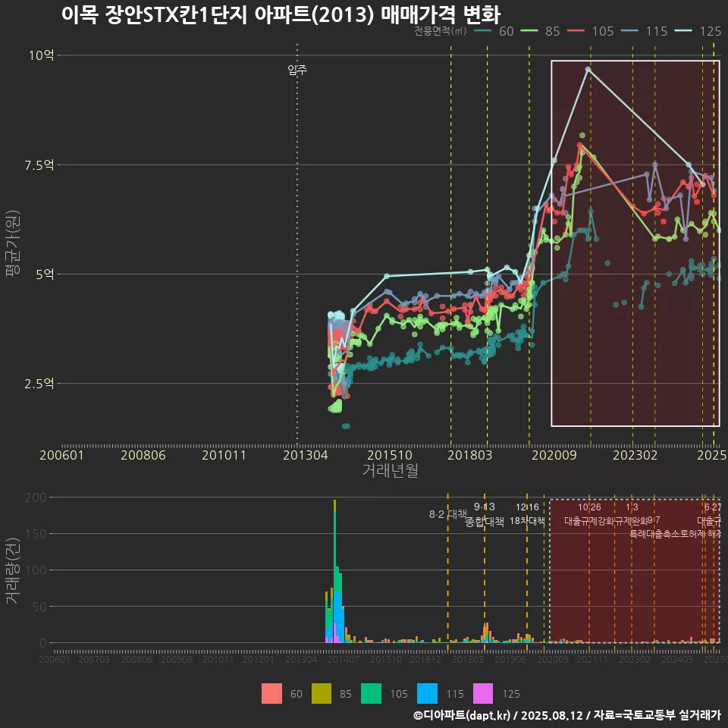Click the '200' volume axis label
The width and height of the screenshot is (728, 728).
[x=36, y=497]
